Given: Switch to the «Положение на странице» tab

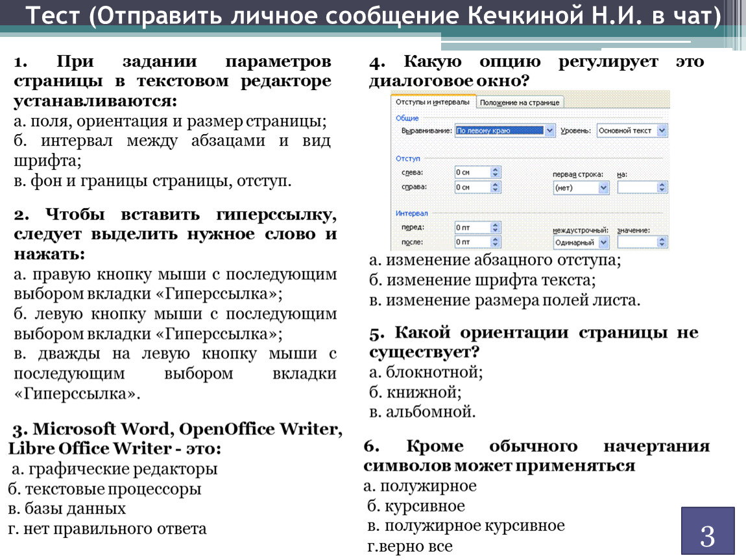Looking at the screenshot, I should click(520, 102).
